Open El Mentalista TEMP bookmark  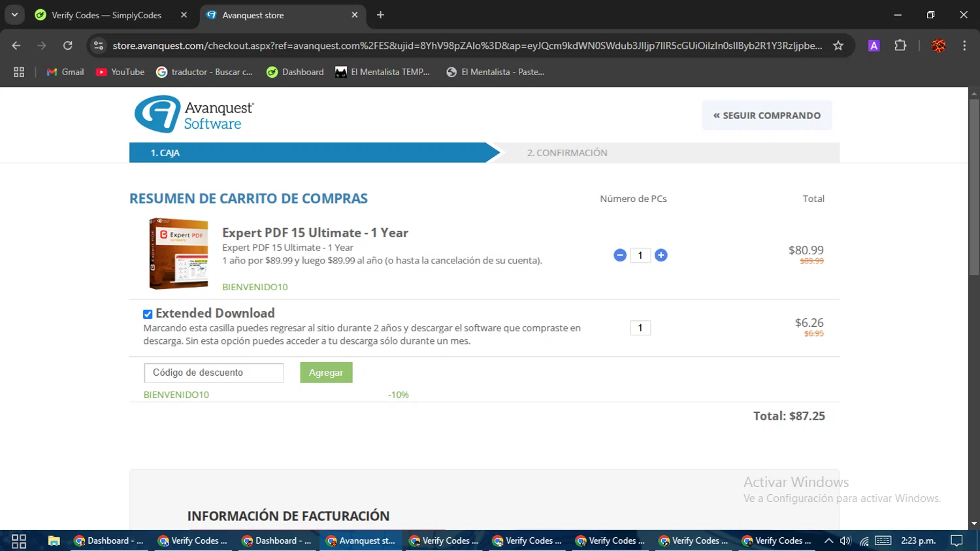[x=383, y=72]
